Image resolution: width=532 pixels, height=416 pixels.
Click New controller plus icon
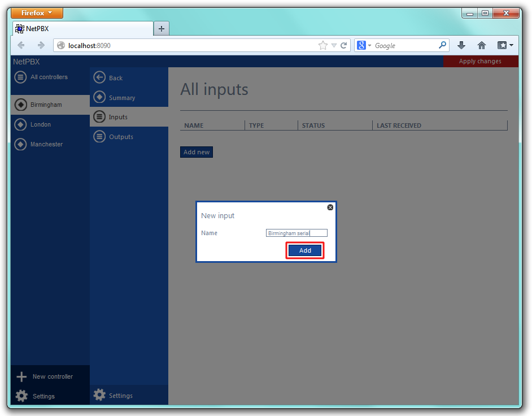21,377
